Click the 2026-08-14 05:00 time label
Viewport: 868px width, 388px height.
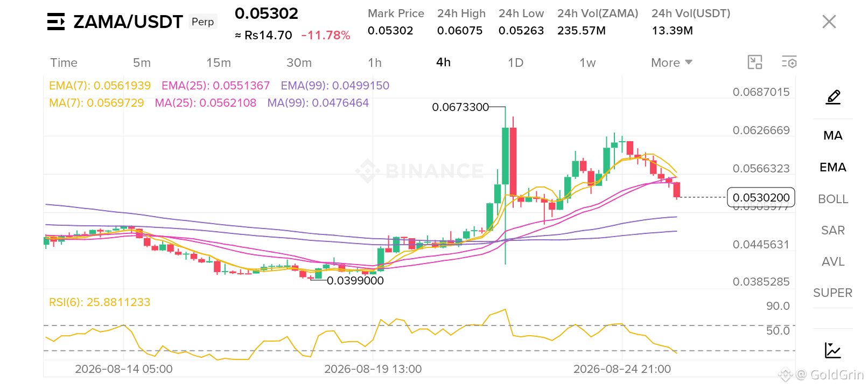point(124,369)
